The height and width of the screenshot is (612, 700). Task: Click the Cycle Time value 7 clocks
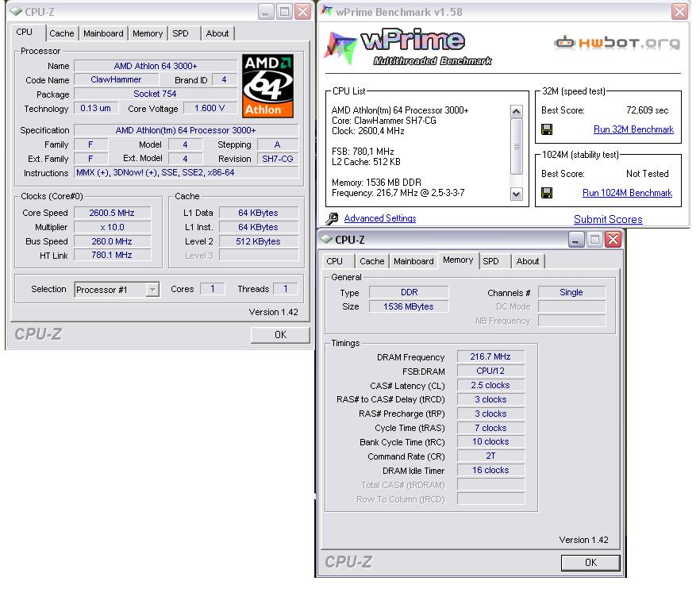(490, 428)
